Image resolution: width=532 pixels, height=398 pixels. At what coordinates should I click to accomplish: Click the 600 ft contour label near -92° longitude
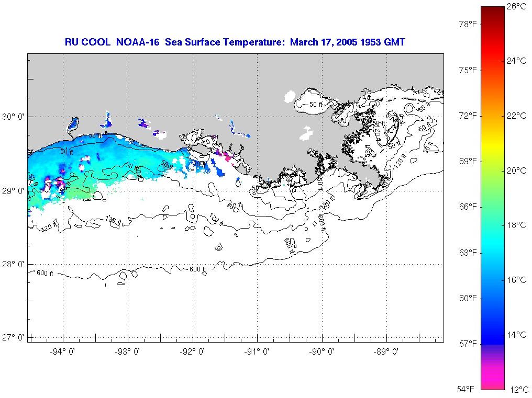197,269
